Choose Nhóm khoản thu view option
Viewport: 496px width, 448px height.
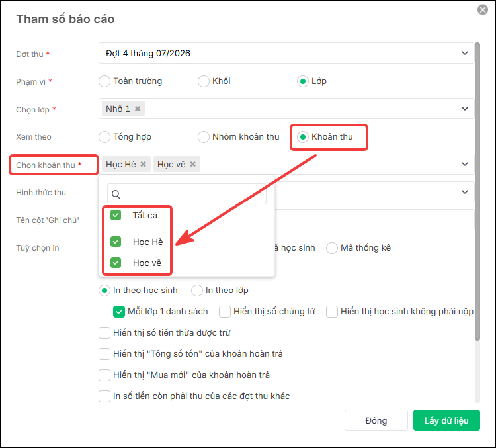click(204, 137)
